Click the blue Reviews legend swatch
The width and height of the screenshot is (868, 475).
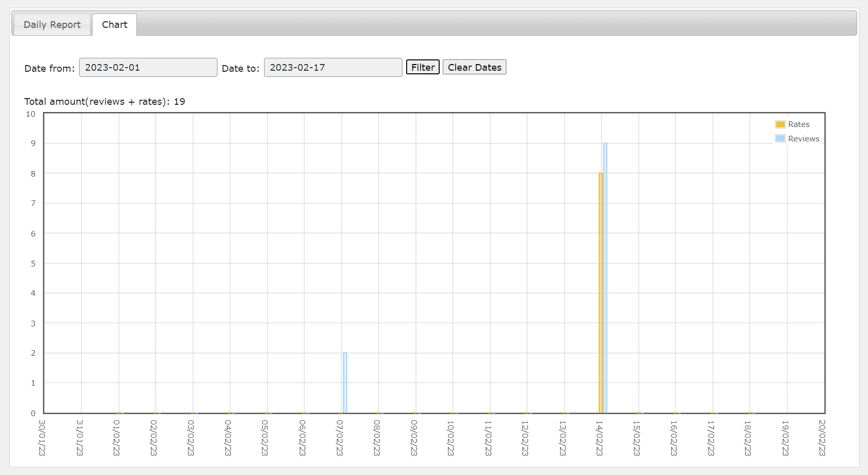click(x=780, y=138)
